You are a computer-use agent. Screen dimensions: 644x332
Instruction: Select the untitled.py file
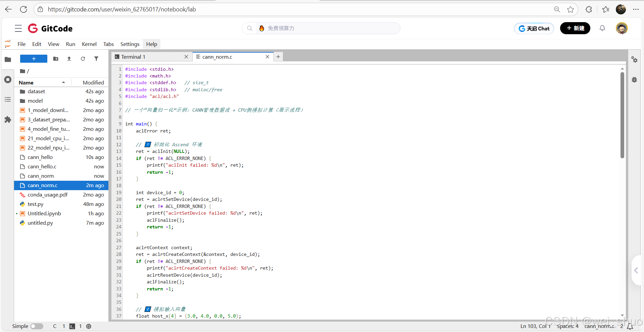(61, 223)
